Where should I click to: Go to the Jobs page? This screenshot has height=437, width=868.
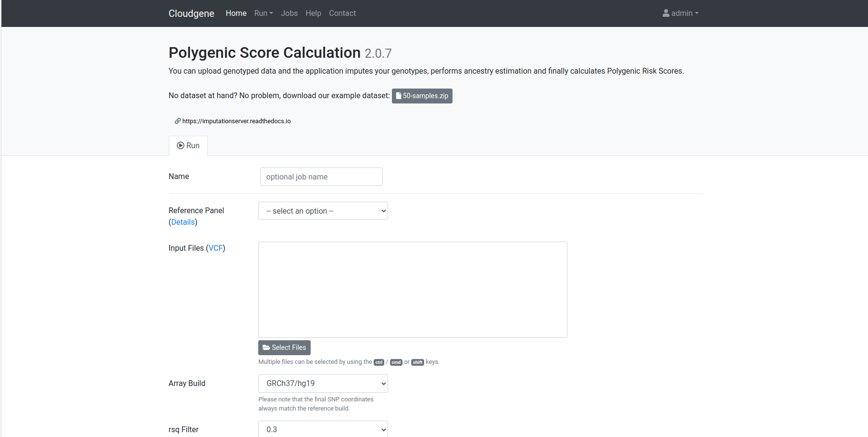tap(289, 13)
